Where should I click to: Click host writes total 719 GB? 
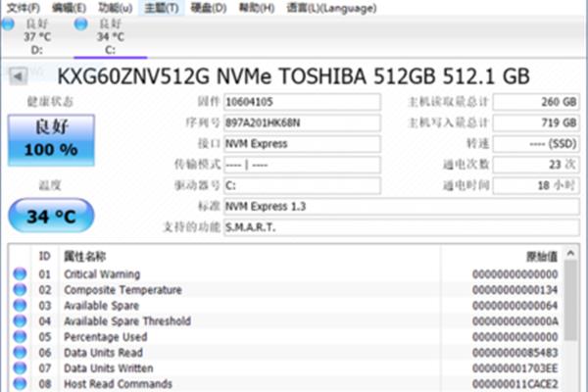tap(536, 122)
